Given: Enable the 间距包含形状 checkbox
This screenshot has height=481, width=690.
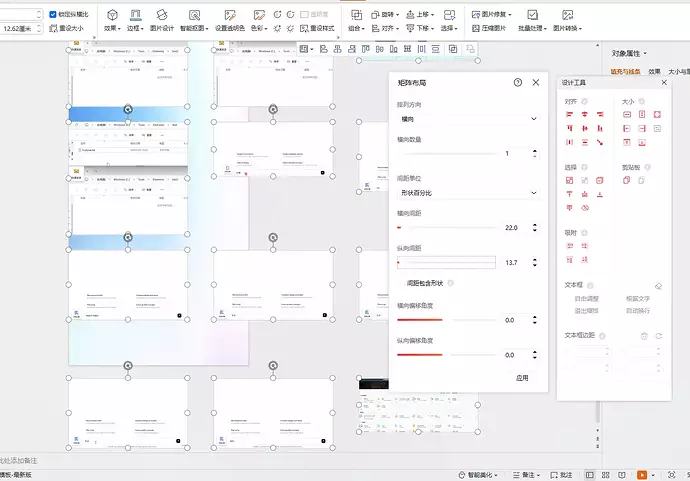Looking at the screenshot, I should tap(401, 284).
